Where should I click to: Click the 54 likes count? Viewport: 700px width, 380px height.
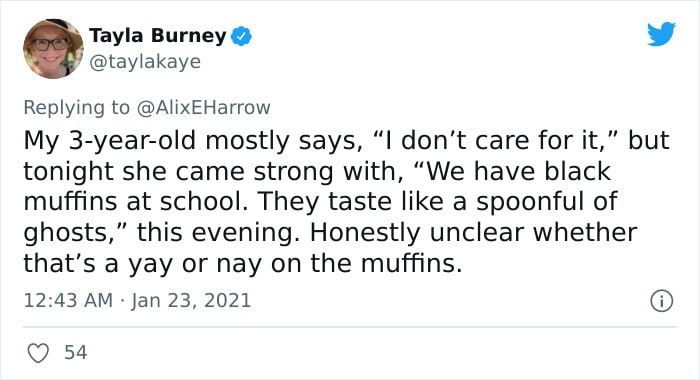pos(75,352)
